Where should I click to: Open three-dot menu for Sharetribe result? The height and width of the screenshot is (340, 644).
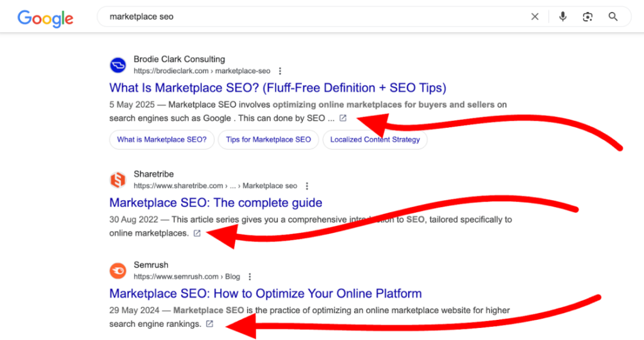coord(307,186)
